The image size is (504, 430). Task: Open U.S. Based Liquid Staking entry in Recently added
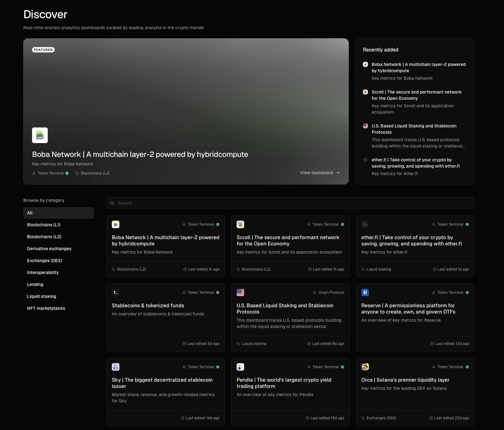tap(414, 129)
